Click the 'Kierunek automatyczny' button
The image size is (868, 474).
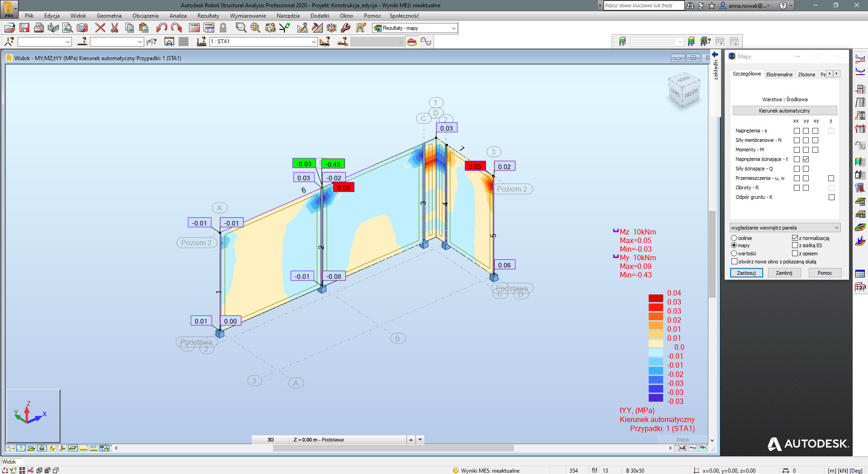784,111
